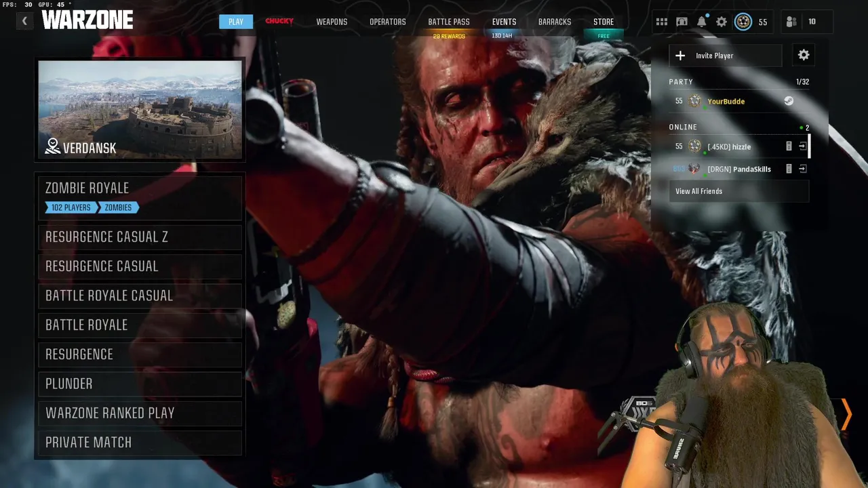Open the headset voice channel icon

pyautogui.click(x=682, y=22)
